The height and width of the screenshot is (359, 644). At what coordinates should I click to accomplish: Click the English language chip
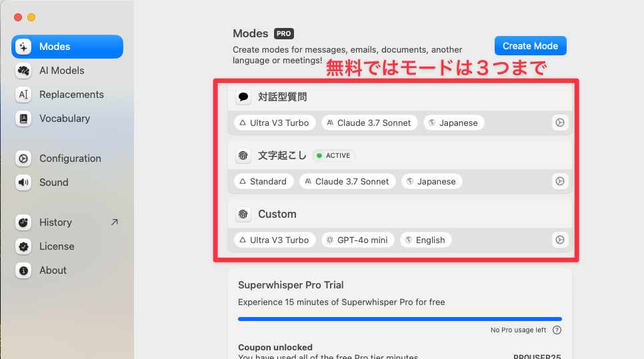[426, 240]
